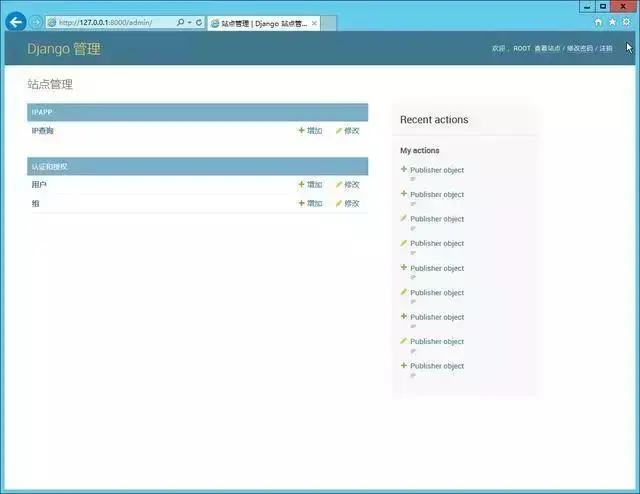
Task: Click 修改密码 link in header
Action: 580,48
